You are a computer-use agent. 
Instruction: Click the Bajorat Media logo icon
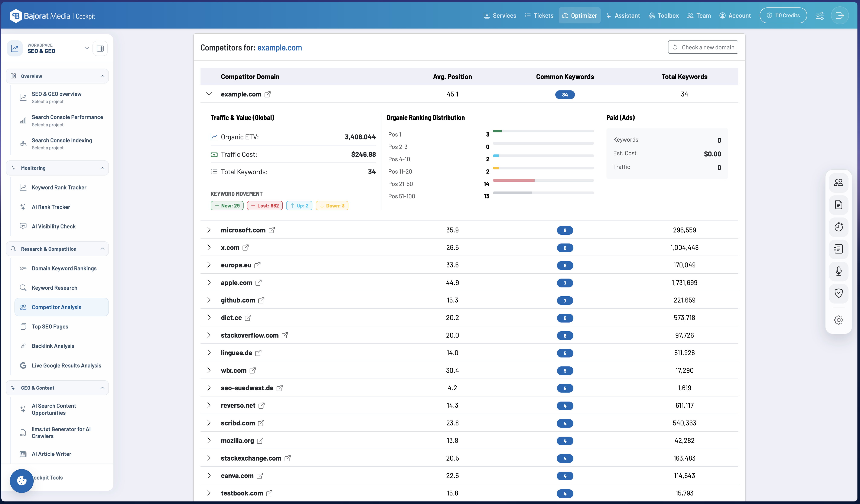(16, 16)
